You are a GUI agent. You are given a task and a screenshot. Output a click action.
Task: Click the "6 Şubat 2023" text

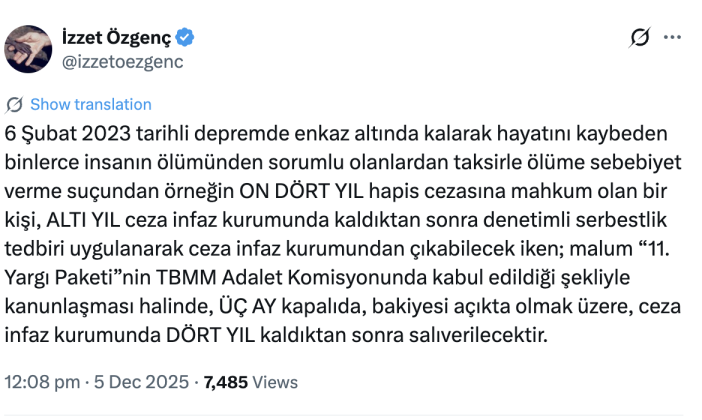pos(60,133)
